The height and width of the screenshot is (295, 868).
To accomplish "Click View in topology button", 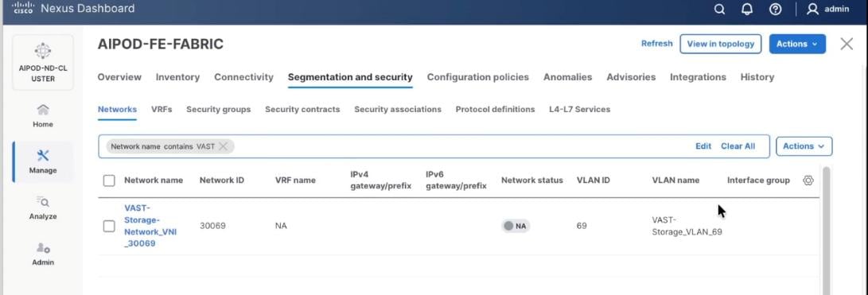I will tap(720, 44).
